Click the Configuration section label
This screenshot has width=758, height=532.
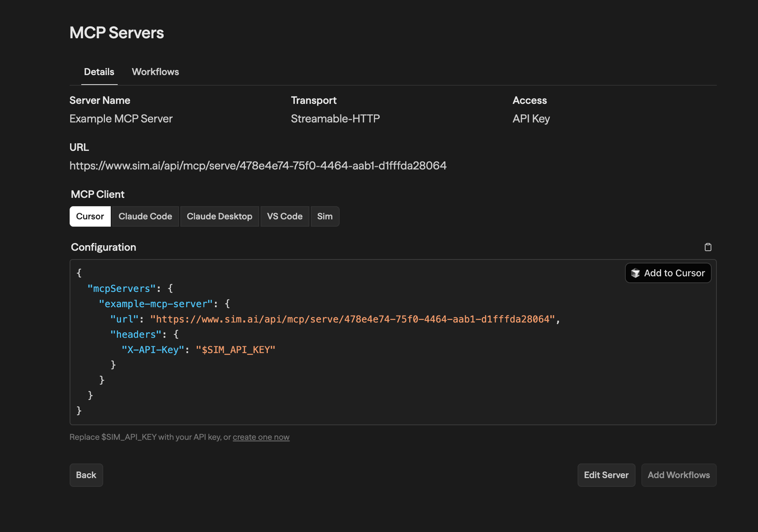tap(103, 247)
